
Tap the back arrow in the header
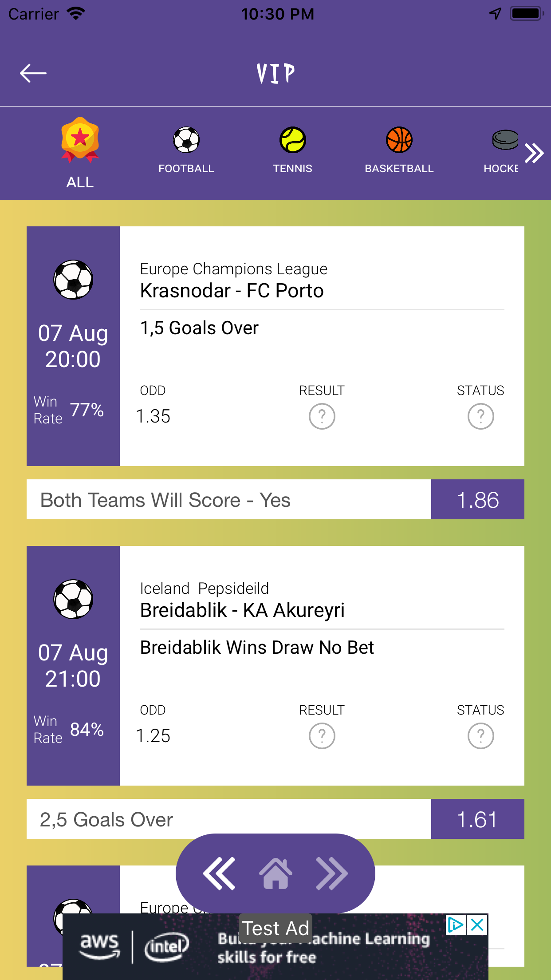point(33,73)
